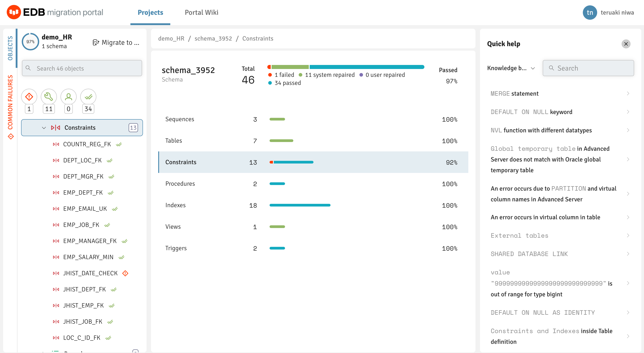
Task: Click the user repaired person icon
Action: [68, 97]
